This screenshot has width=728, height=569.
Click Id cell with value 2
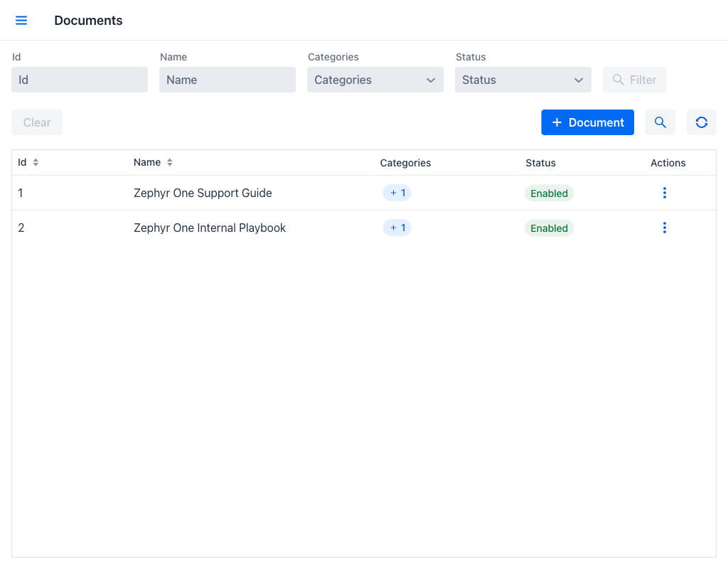tap(21, 228)
